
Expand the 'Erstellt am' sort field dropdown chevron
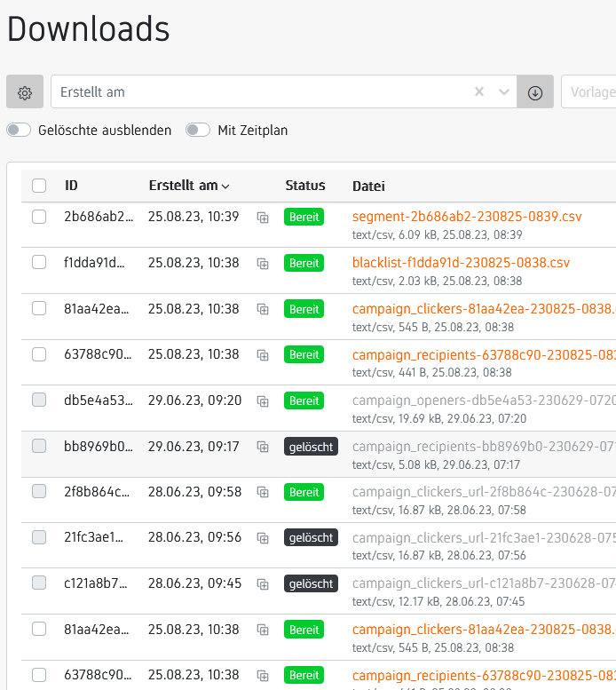(x=504, y=92)
